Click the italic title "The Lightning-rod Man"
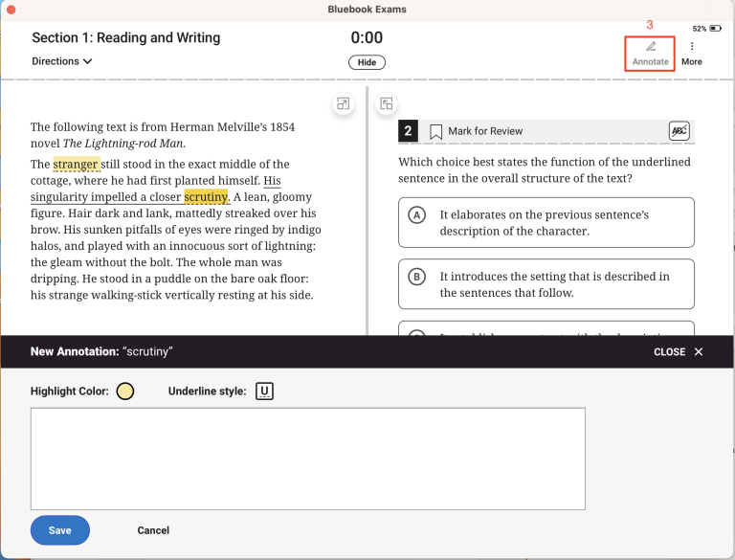 [x=124, y=144]
